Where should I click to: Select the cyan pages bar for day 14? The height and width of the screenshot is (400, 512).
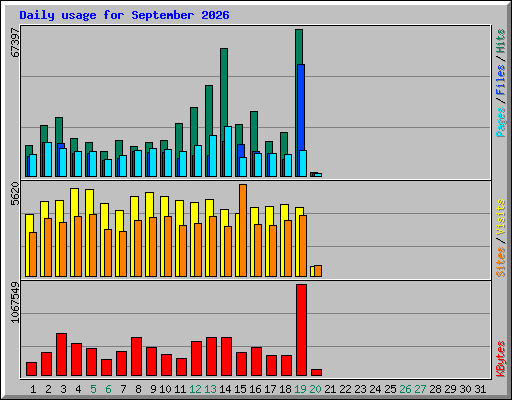pyautogui.click(x=228, y=151)
